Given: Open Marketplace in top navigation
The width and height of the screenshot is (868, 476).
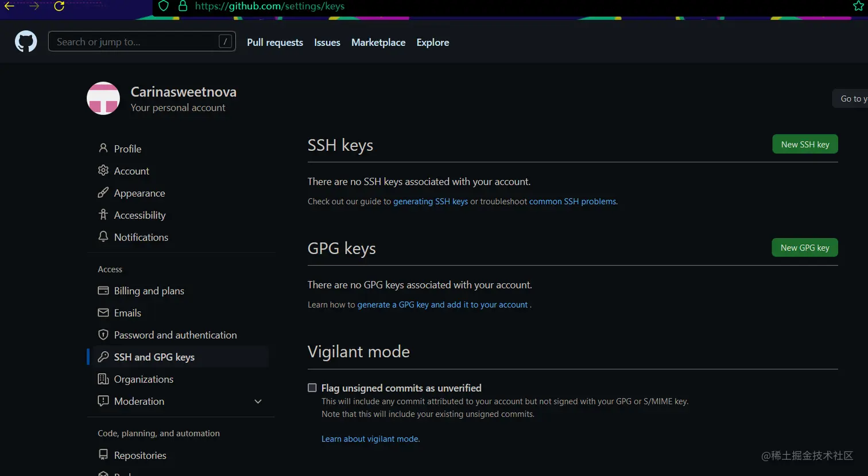Looking at the screenshot, I should [x=378, y=42].
